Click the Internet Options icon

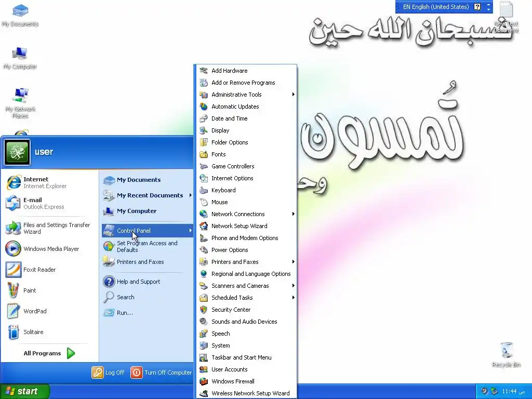click(204, 178)
